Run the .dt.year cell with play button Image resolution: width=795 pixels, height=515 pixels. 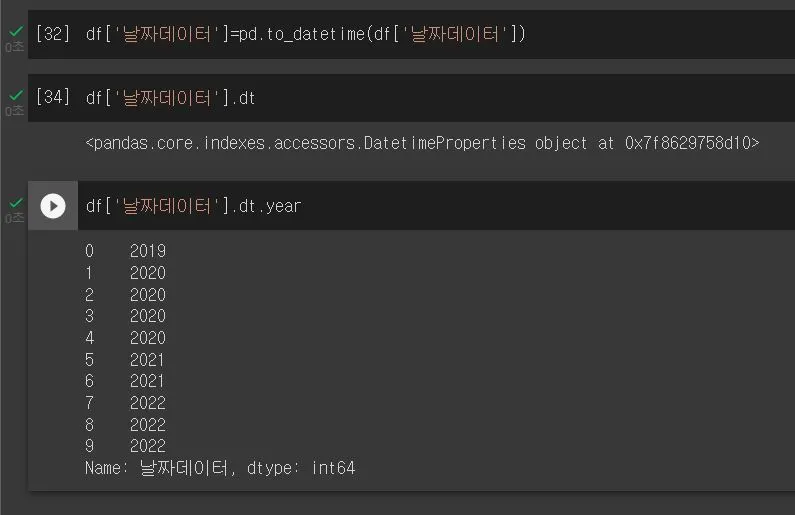pos(53,206)
